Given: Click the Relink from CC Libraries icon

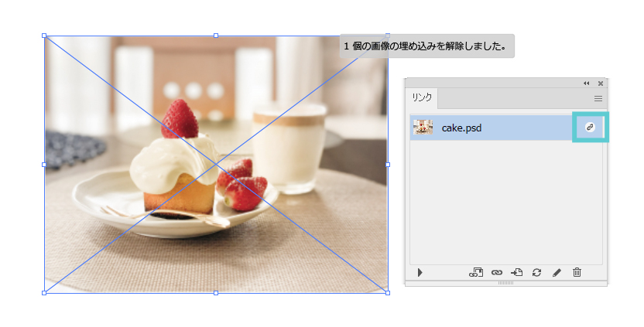Looking at the screenshot, I should point(476,272).
